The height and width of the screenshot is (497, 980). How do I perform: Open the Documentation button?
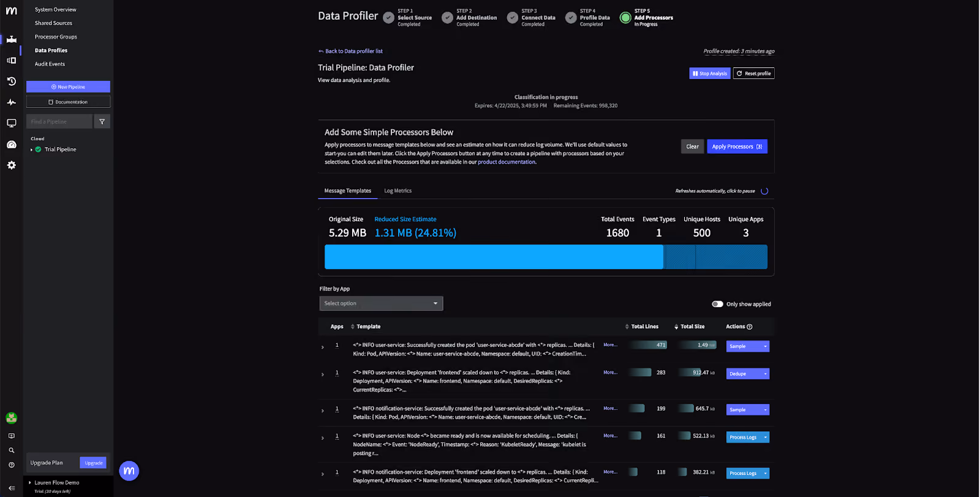tap(68, 102)
